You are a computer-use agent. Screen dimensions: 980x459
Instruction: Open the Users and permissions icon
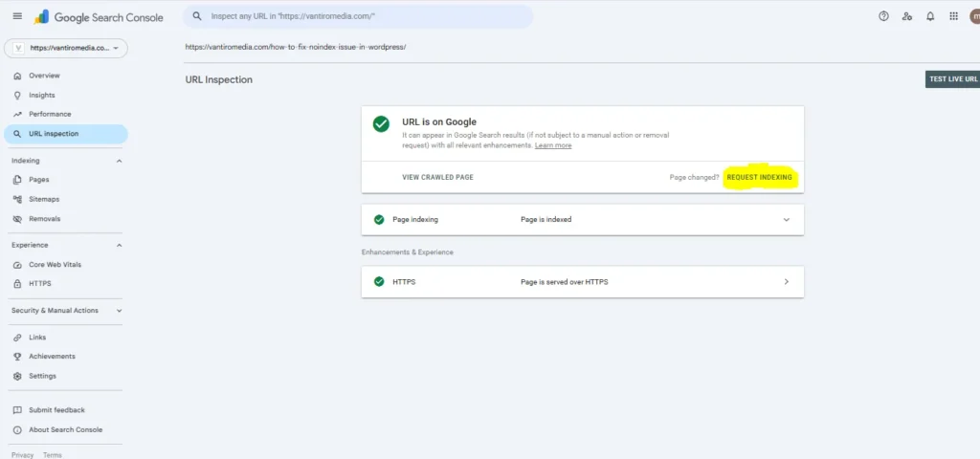(907, 16)
